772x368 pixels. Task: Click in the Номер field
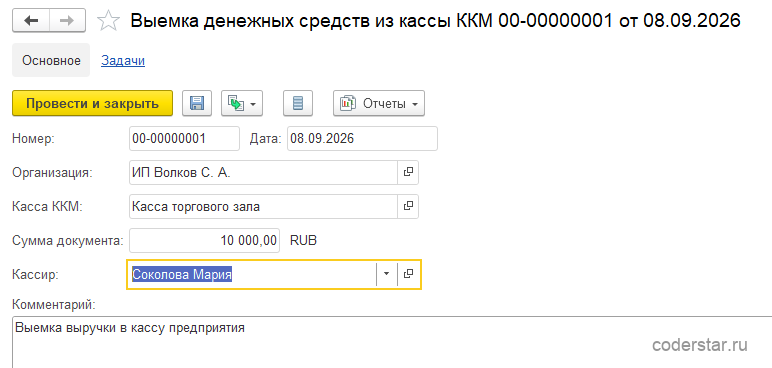coord(184,139)
